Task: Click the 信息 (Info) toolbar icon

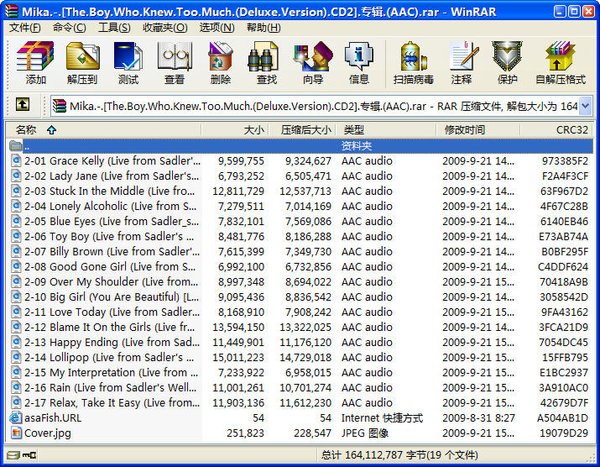Action: point(359,57)
